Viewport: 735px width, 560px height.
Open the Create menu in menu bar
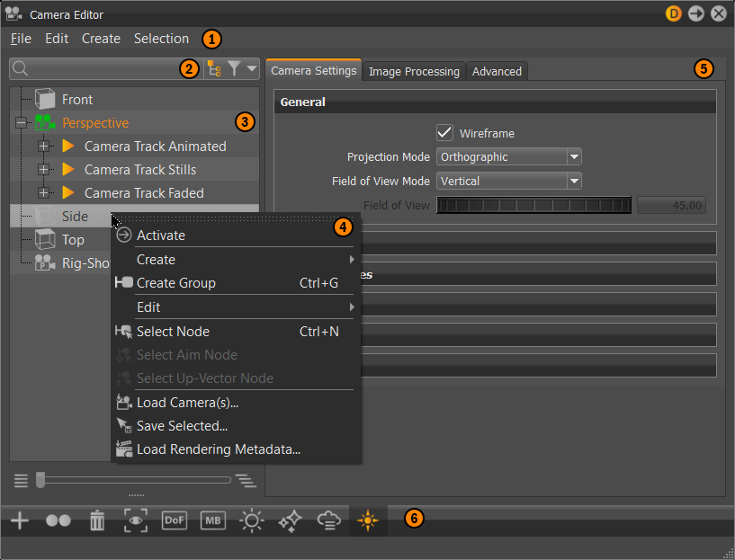tap(102, 39)
